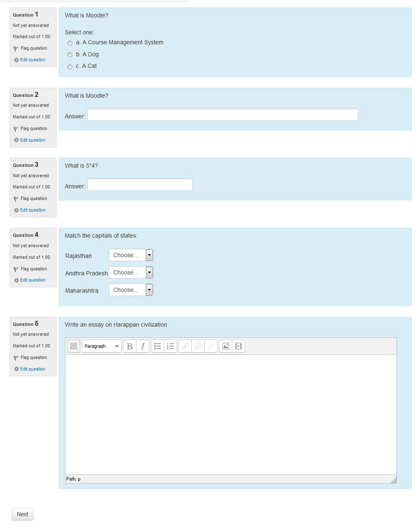Click the Next button
This screenshot has width=420, height=532.
pos(22,514)
